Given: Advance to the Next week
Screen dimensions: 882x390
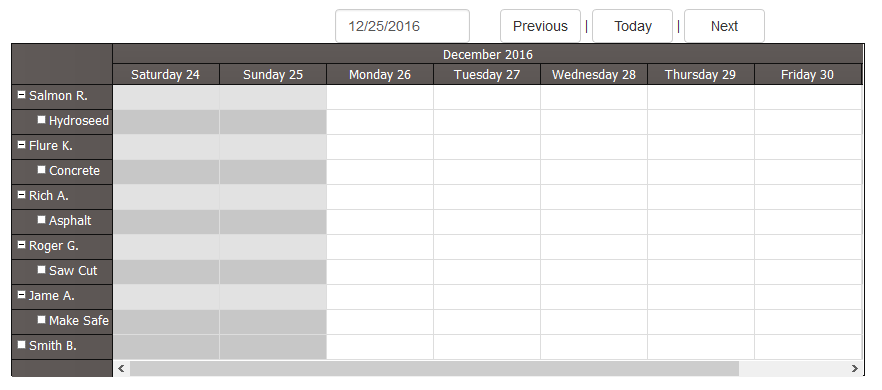Looking at the screenshot, I should [x=724, y=26].
